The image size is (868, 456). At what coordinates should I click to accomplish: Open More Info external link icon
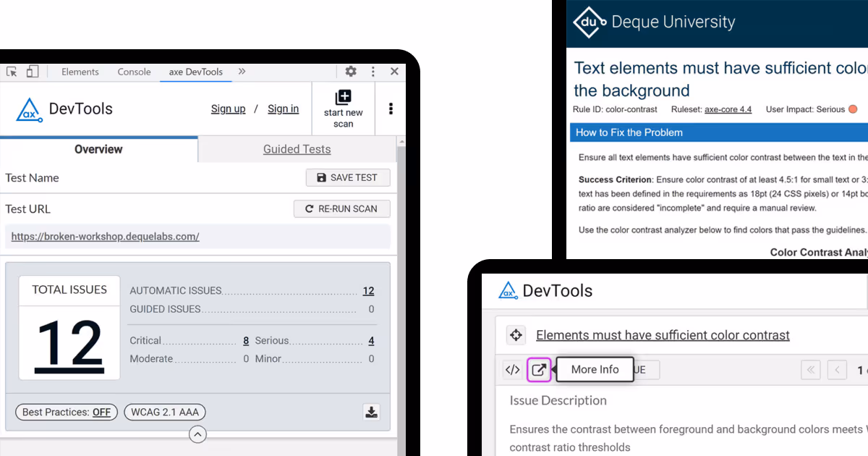(x=539, y=370)
